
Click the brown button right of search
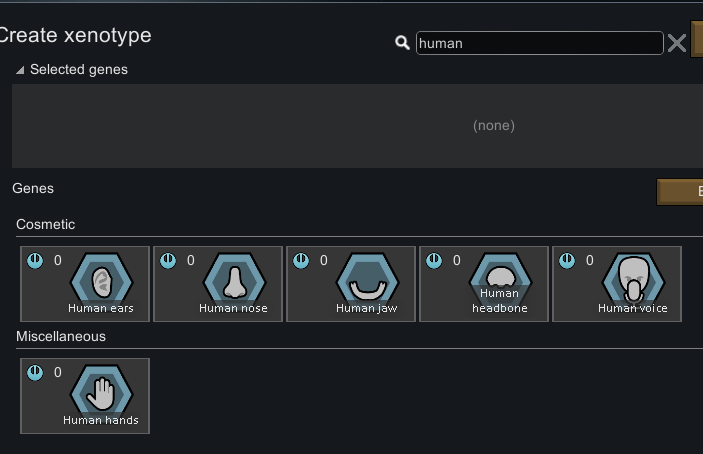(697, 39)
